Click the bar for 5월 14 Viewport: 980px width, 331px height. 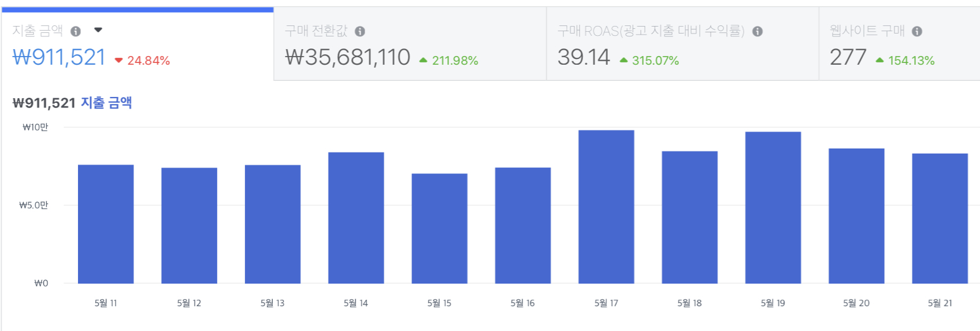(x=356, y=218)
